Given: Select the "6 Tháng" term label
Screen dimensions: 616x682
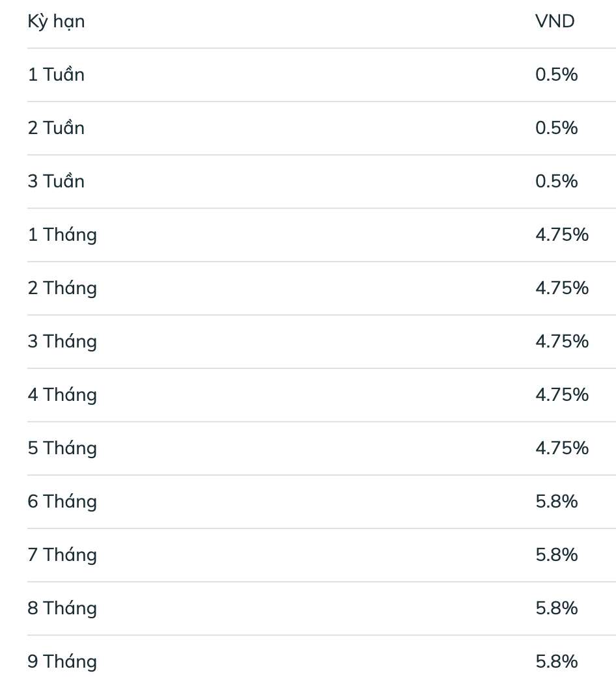Looking at the screenshot, I should (62, 502).
